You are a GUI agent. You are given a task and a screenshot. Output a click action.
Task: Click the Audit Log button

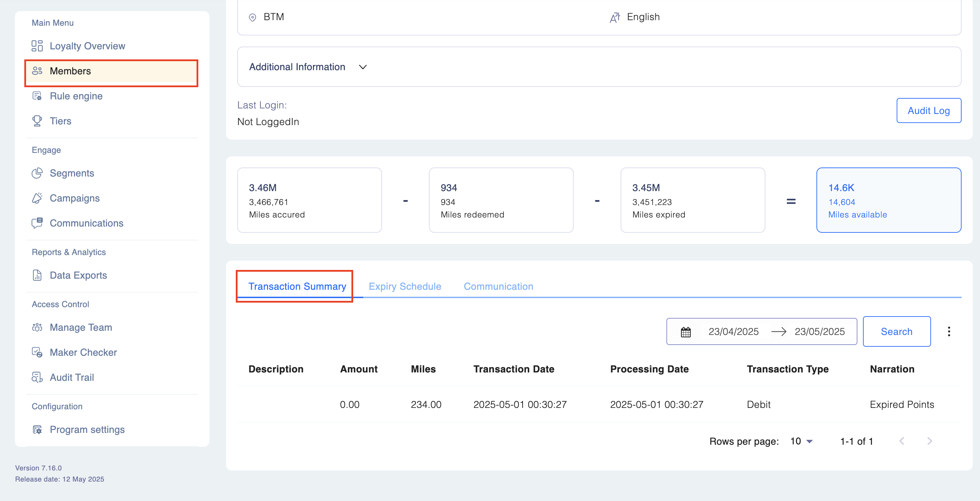click(x=928, y=111)
